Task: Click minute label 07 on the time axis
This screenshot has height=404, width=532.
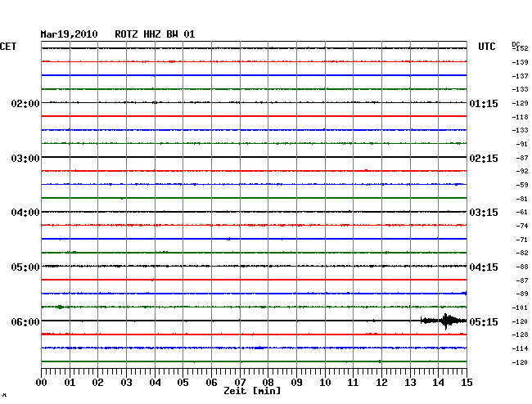Action: (x=240, y=383)
